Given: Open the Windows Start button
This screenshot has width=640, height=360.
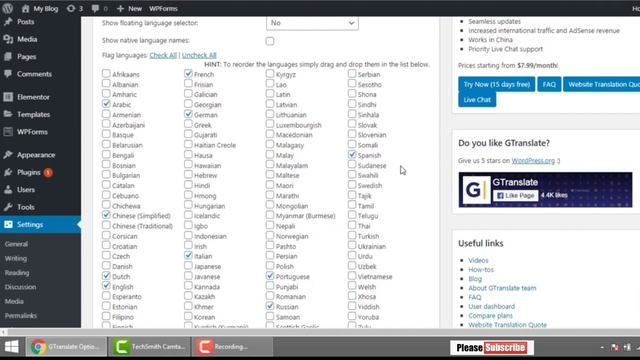Looking at the screenshot, I should point(11,347).
